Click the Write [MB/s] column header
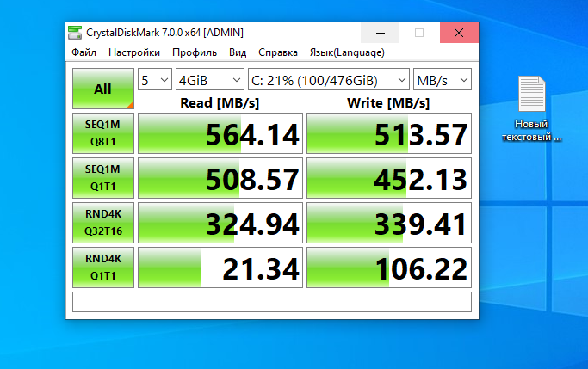This screenshot has height=369, width=588. point(388,103)
